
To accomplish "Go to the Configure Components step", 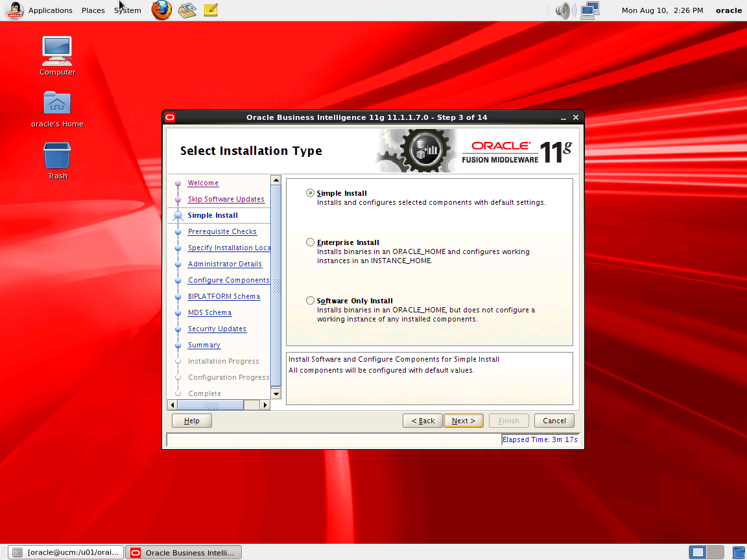I will pos(229,280).
